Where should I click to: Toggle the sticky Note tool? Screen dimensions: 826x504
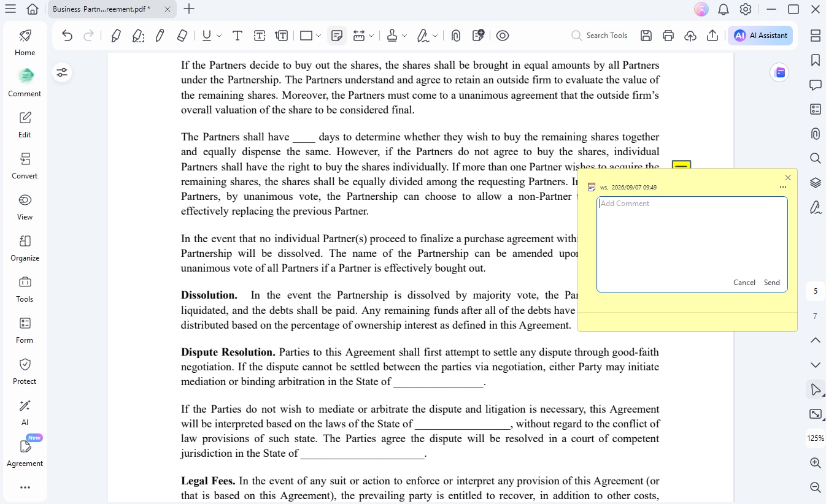tap(337, 36)
